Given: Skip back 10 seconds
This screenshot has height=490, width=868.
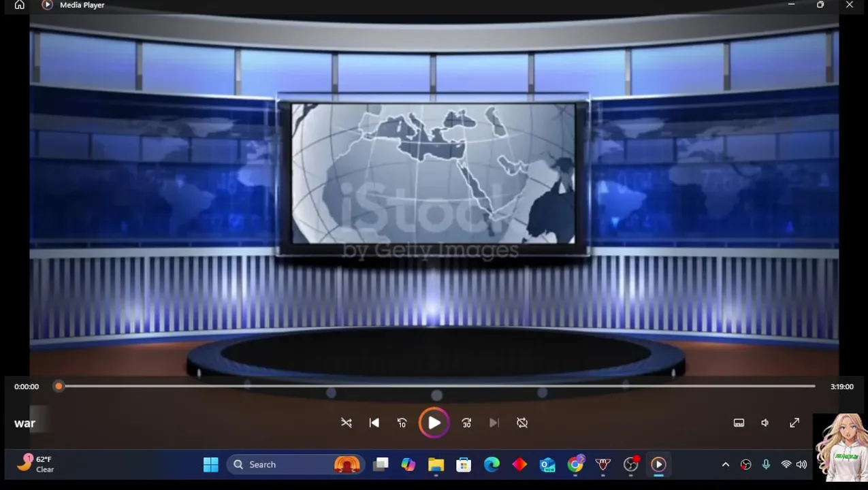Looking at the screenshot, I should click(x=402, y=423).
